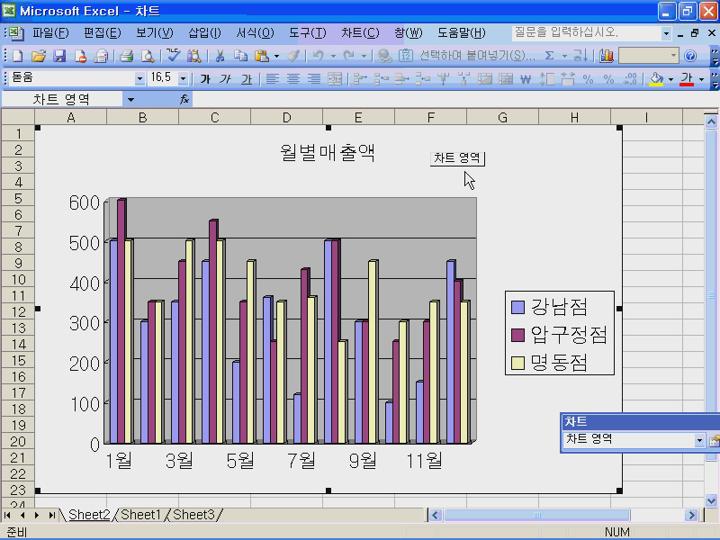Open the 편집(E) menu
The height and width of the screenshot is (540, 720).
(102, 33)
